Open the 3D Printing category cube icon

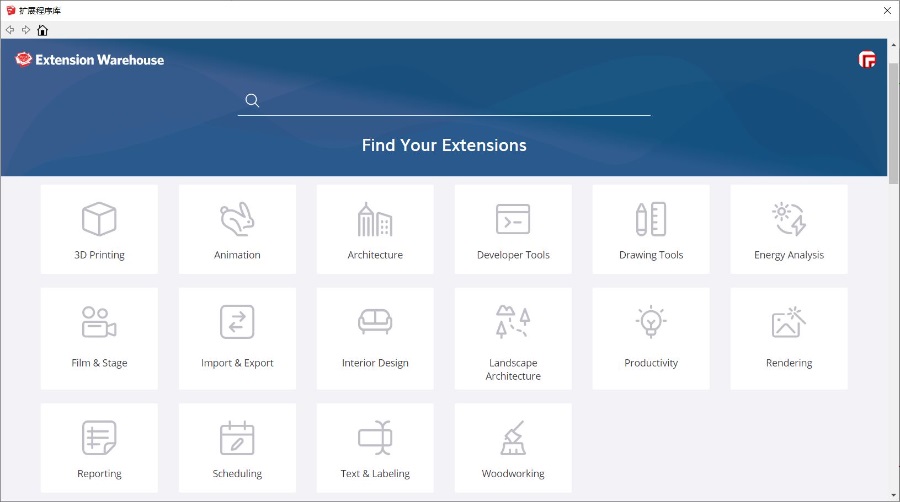[x=99, y=219]
